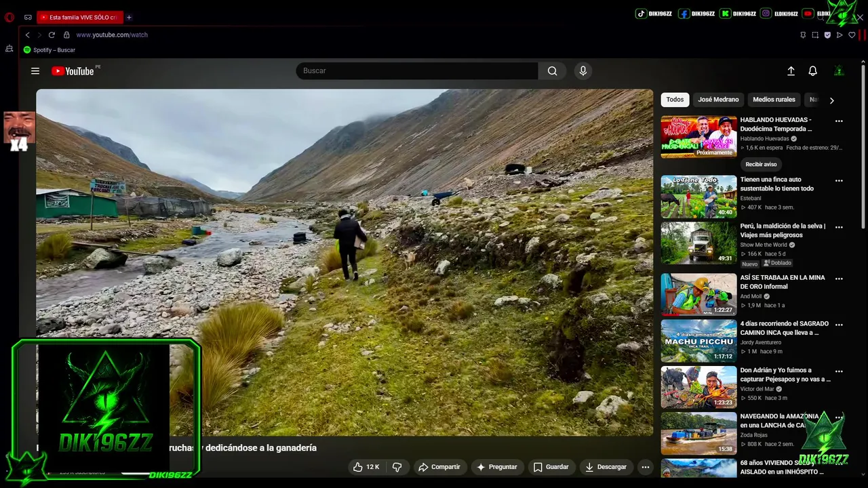Open the HABLANDO HUEVADAS Próximamente thumbnail
This screenshot has width=868, height=488.
698,137
